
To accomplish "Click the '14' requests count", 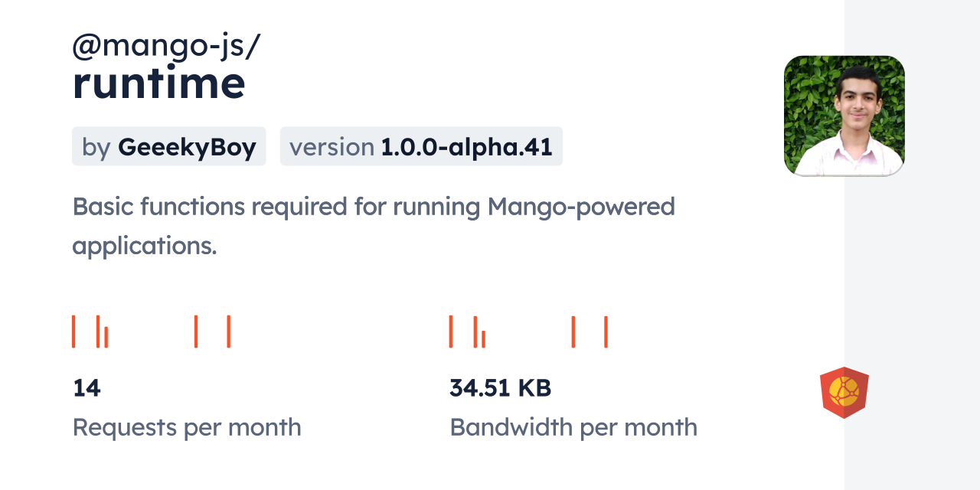I will point(87,388).
